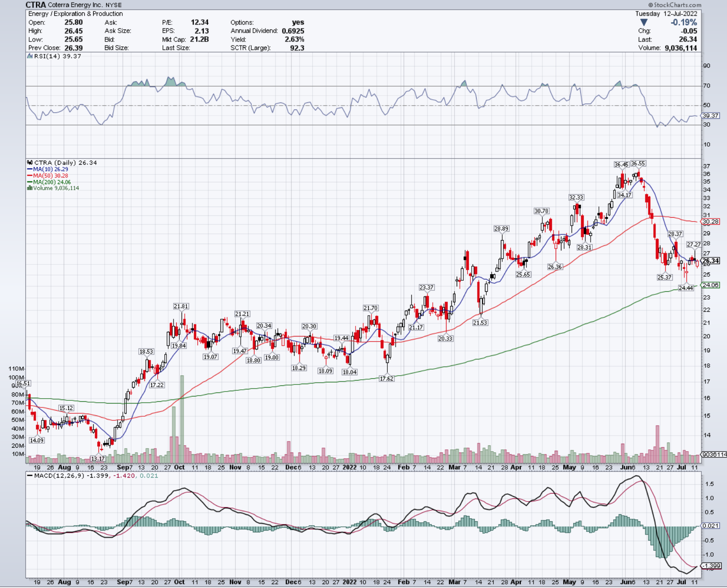727x588 pixels.
Task: Click the -0.19% percent change value
Action: coord(683,22)
